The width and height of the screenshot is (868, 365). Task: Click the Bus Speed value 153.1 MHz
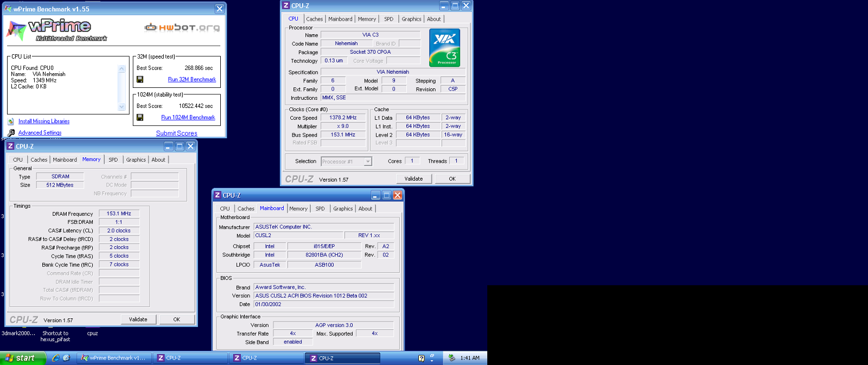click(x=343, y=135)
